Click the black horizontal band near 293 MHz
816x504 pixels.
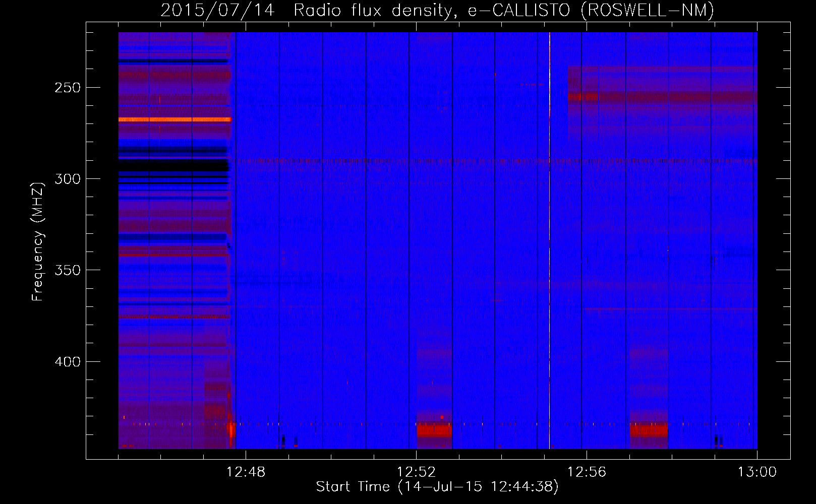coord(173,165)
